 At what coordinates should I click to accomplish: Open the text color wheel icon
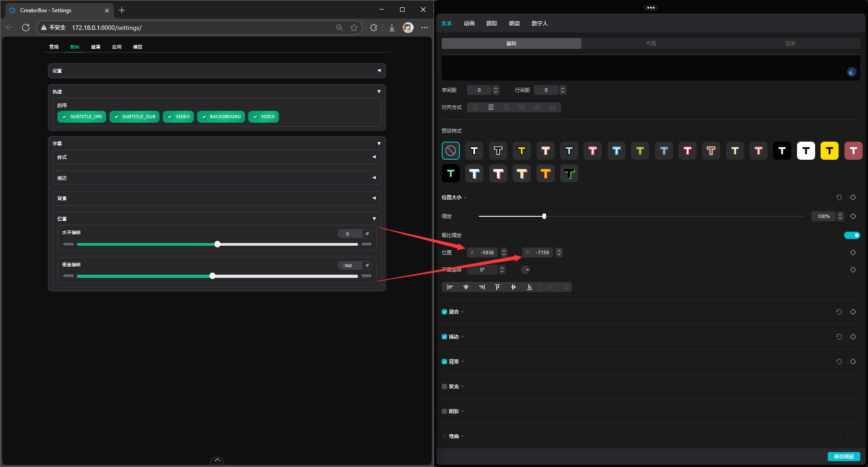pos(852,72)
